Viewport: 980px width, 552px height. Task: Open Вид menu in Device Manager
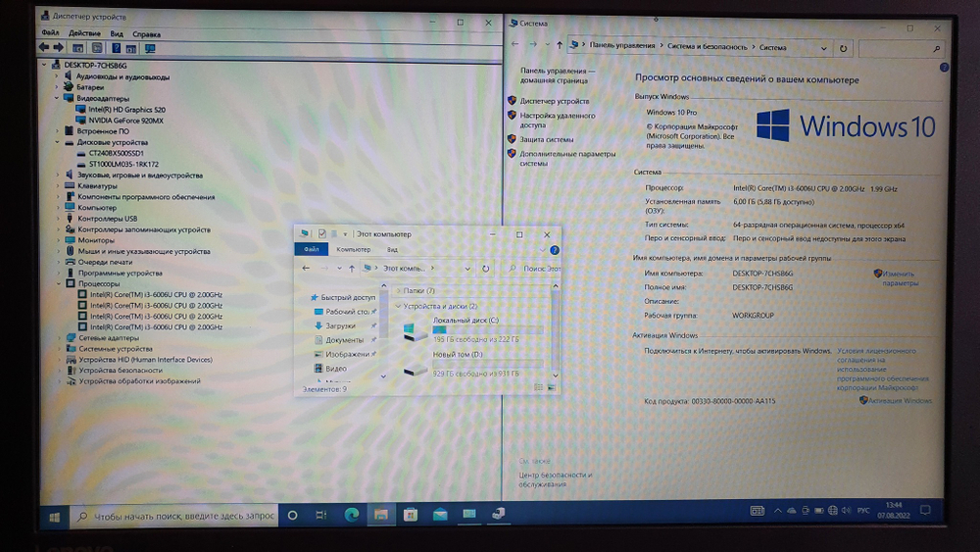click(117, 33)
